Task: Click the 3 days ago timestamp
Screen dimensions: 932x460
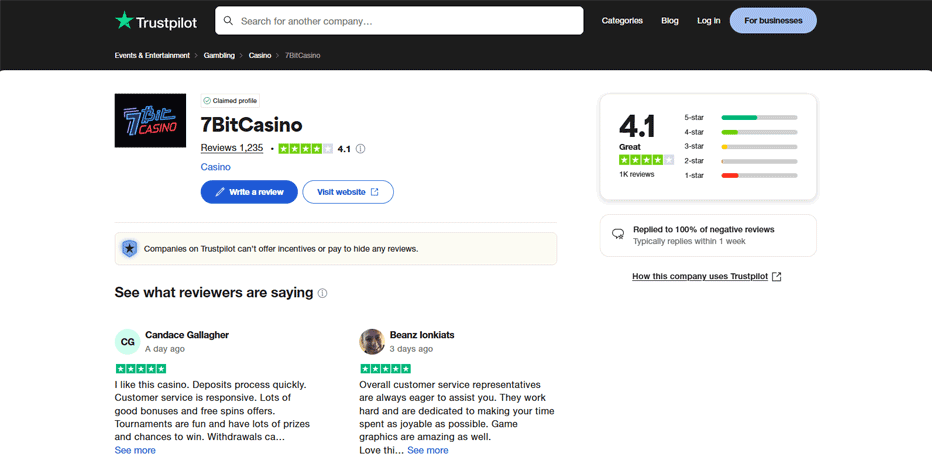Action: (x=411, y=349)
